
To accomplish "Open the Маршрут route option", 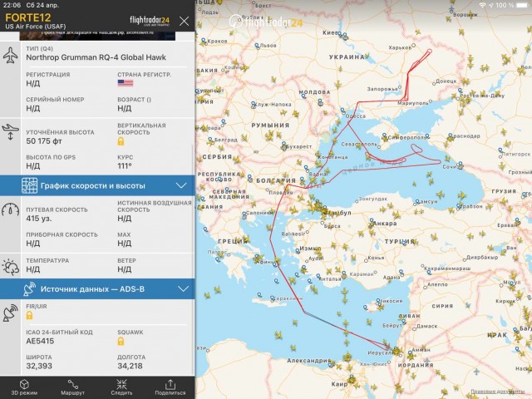I will (73, 387).
